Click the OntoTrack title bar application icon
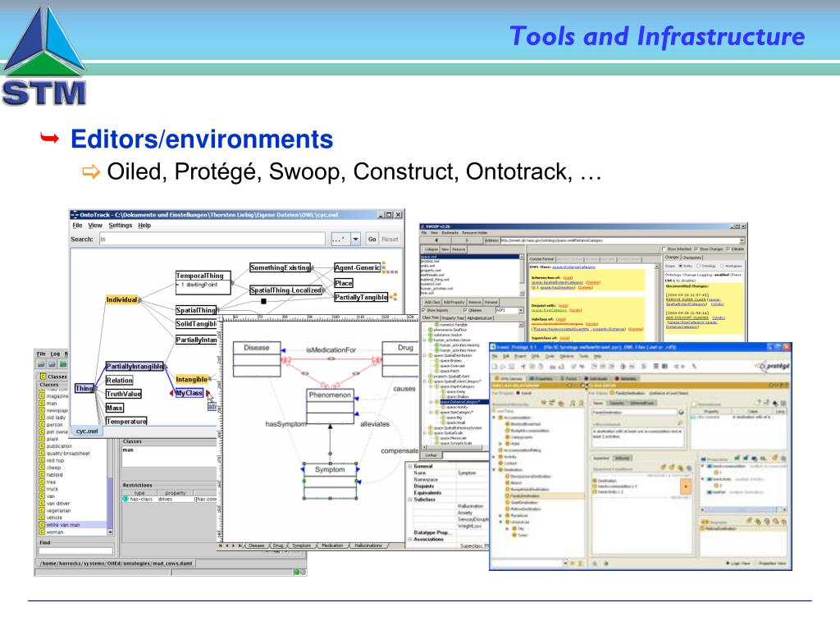The image size is (840, 630). 75,215
